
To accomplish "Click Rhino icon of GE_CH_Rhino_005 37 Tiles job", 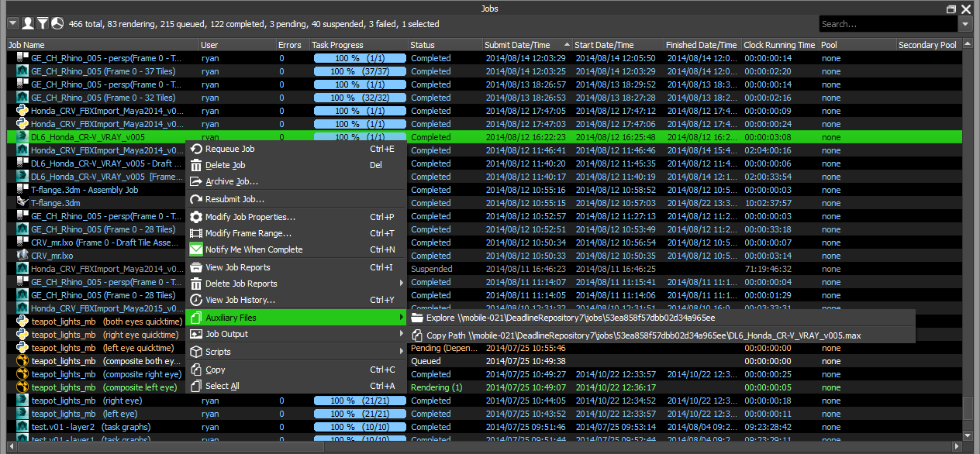I will [22, 71].
